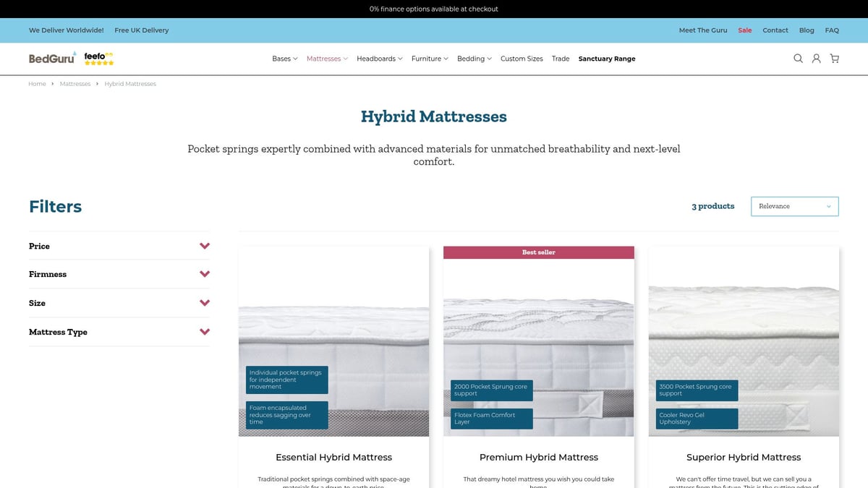
Task: Click the BedGuru logo
Action: coord(52,59)
